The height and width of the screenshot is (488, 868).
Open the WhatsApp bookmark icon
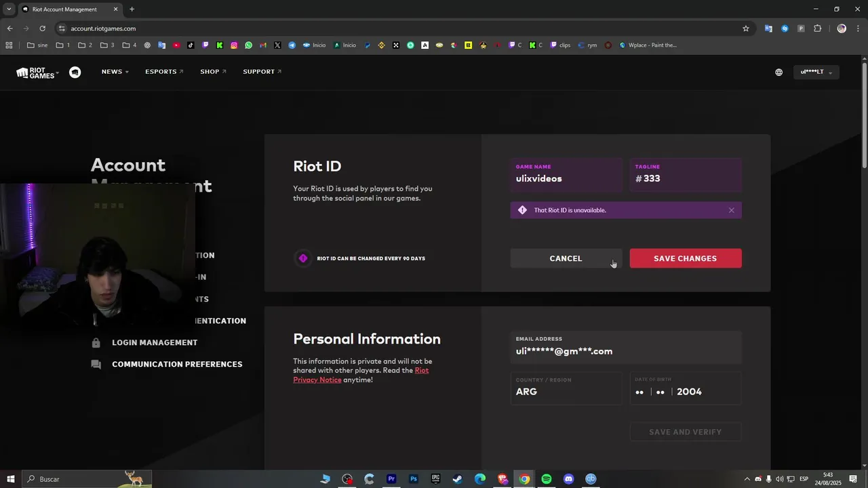click(x=248, y=45)
